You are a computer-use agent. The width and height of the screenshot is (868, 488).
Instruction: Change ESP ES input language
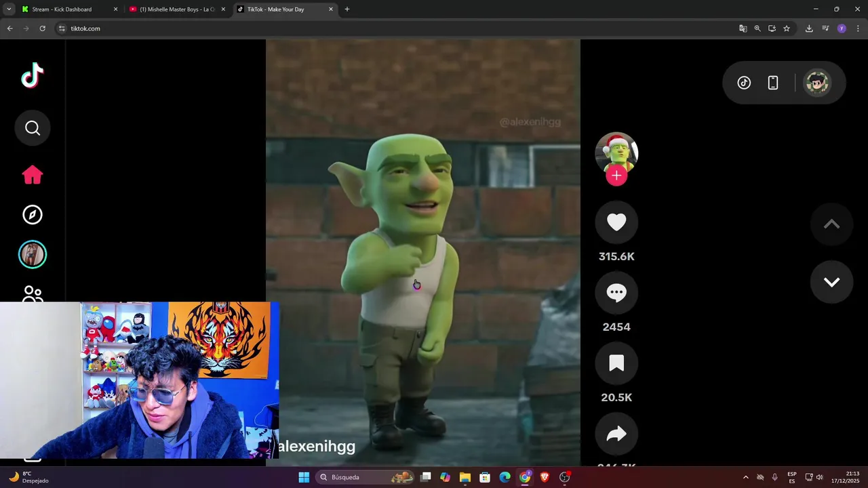coord(792,477)
